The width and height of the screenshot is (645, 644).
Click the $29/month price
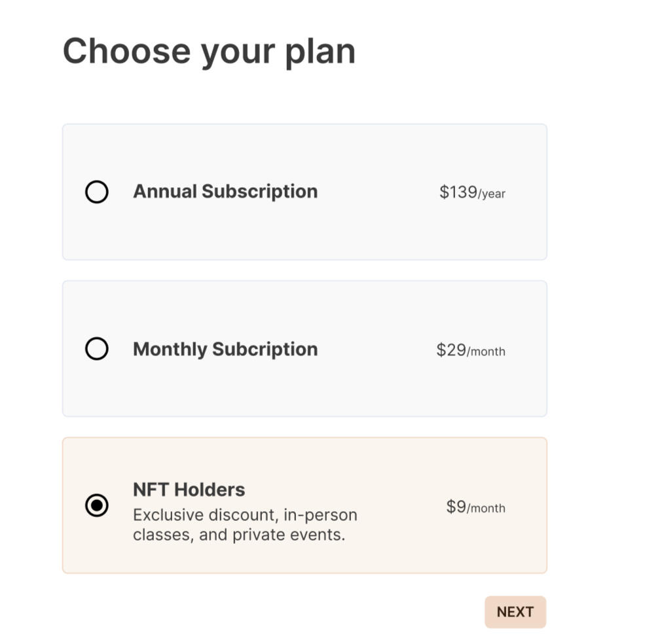470,350
